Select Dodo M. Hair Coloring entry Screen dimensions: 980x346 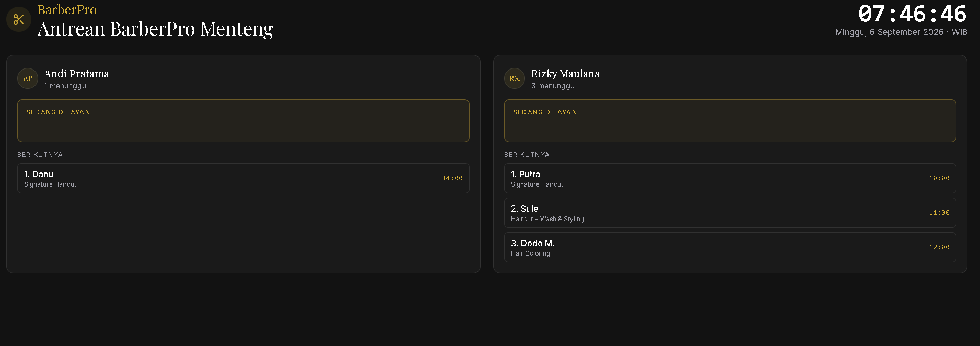pos(730,247)
